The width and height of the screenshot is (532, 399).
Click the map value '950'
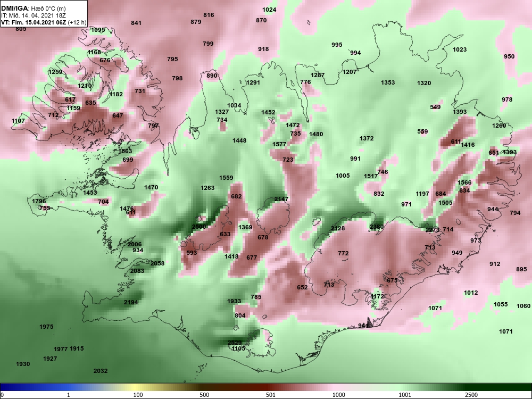click(x=509, y=56)
